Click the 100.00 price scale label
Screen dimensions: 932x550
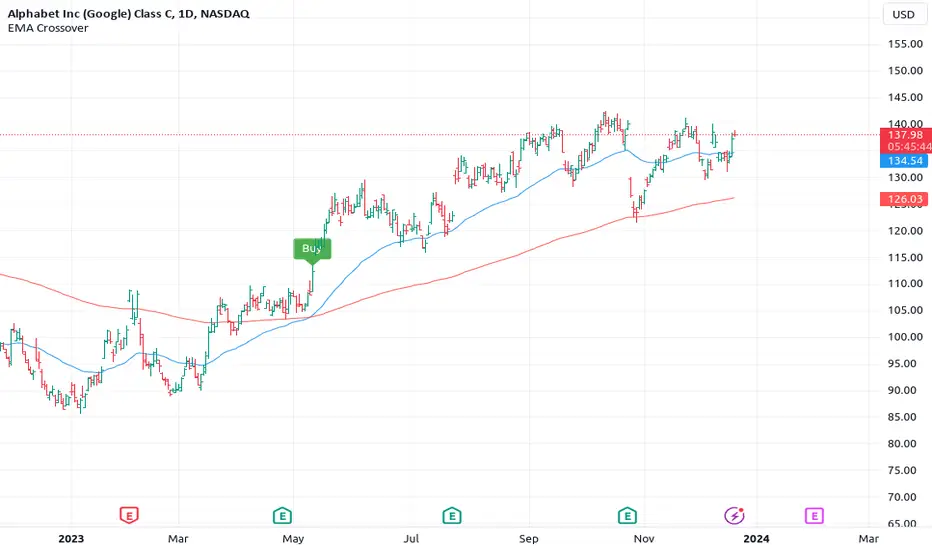[x=905, y=337]
